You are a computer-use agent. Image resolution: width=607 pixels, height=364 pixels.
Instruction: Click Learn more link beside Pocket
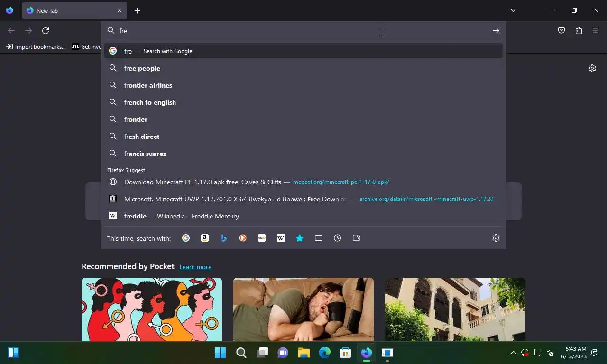[x=195, y=267]
